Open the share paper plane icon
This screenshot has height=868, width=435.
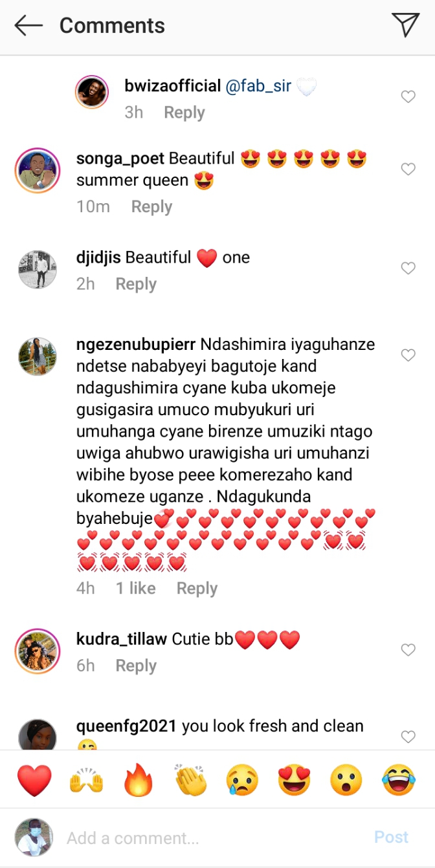pyautogui.click(x=406, y=25)
